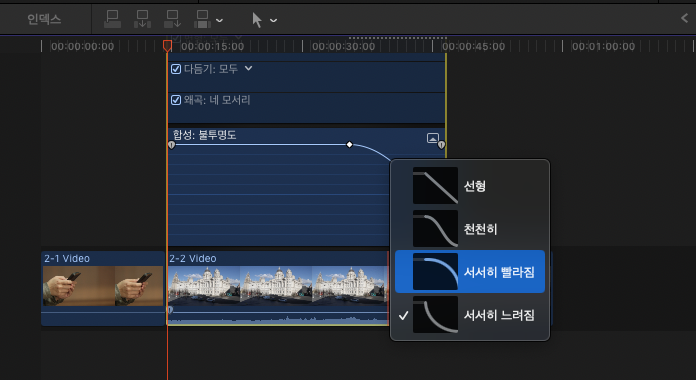Click the 천천히 curve preview thumbnail
Viewport: 696px width, 380px height.
pyautogui.click(x=435, y=229)
